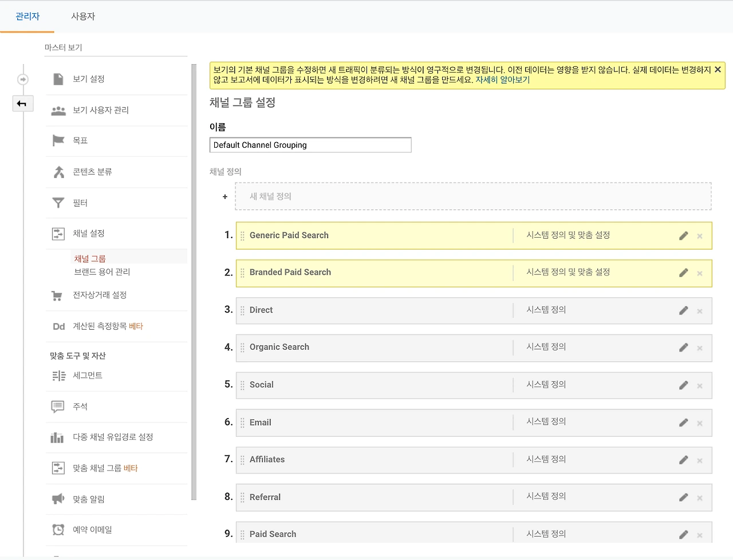733x560 pixels.
Task: Dismiss the yellow warning banner
Action: click(x=718, y=69)
